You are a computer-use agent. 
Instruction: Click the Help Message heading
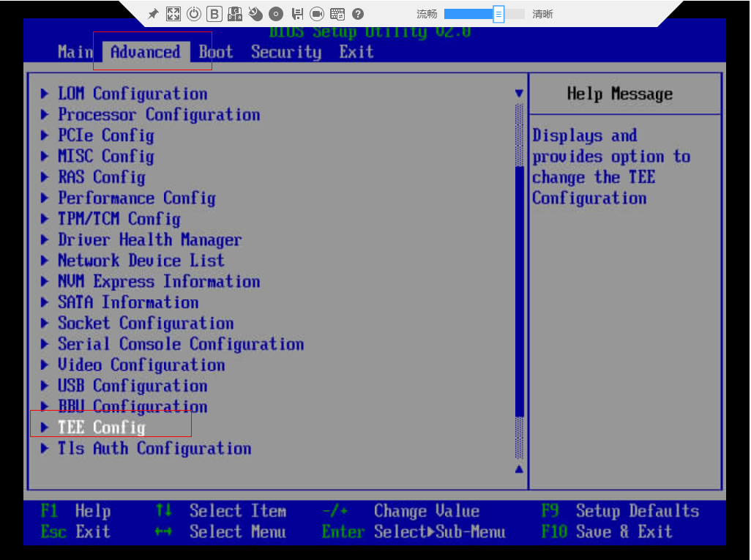click(x=620, y=94)
